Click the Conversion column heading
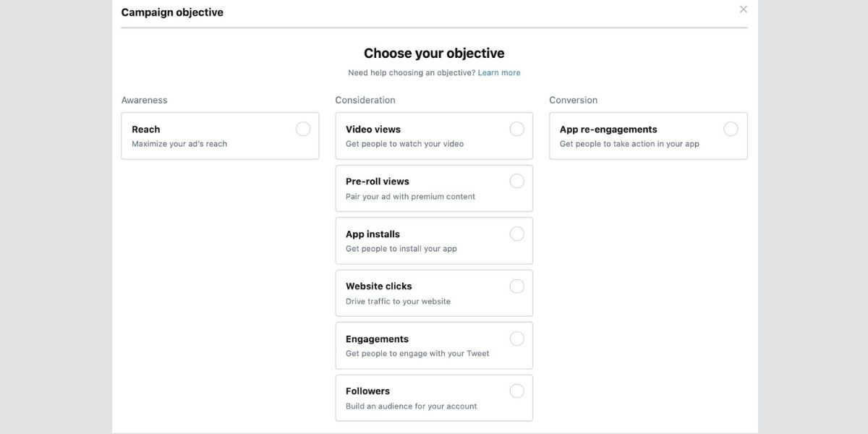The height and width of the screenshot is (434, 868). click(573, 99)
